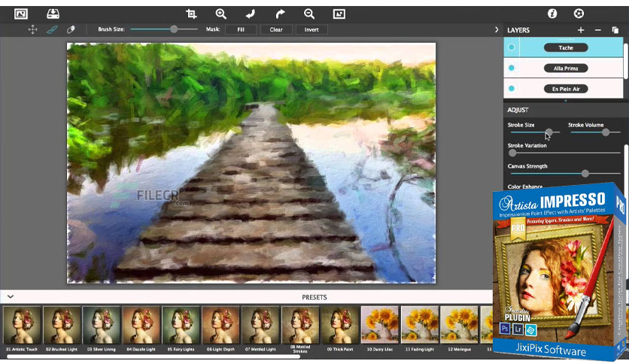This screenshot has height=364, width=629.
Task: Remove the selected layer with minus icon
Action: pos(597,30)
